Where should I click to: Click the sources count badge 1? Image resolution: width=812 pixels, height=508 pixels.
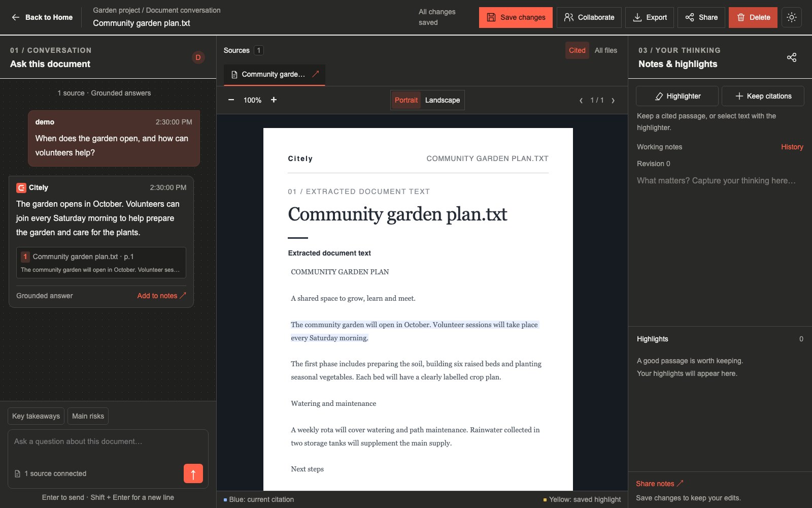[259, 50]
